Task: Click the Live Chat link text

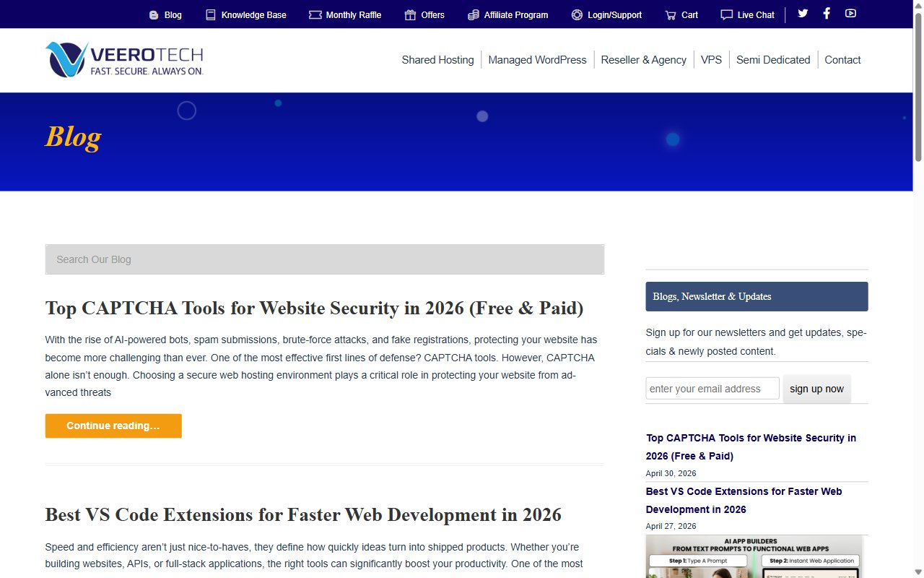Action: pyautogui.click(x=756, y=15)
